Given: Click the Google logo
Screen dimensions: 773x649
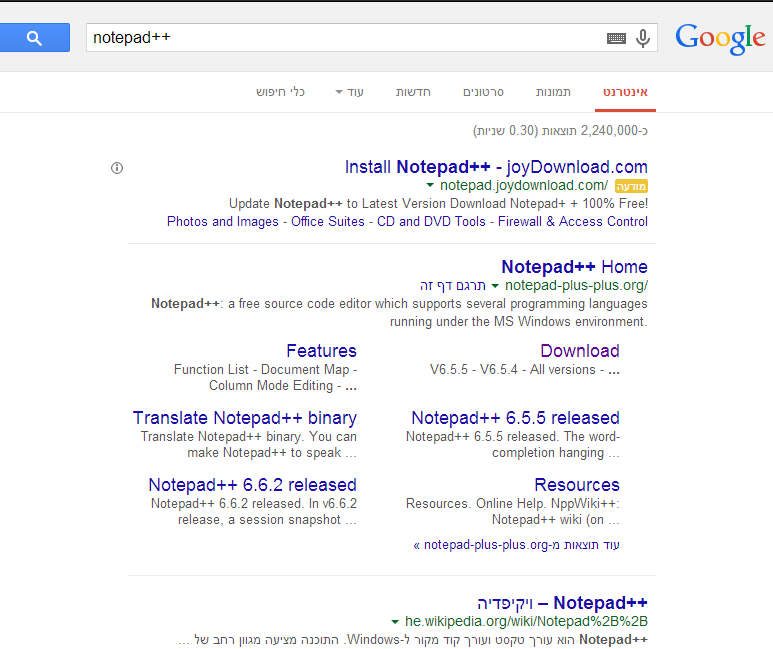Looking at the screenshot, I should pyautogui.click(x=720, y=38).
